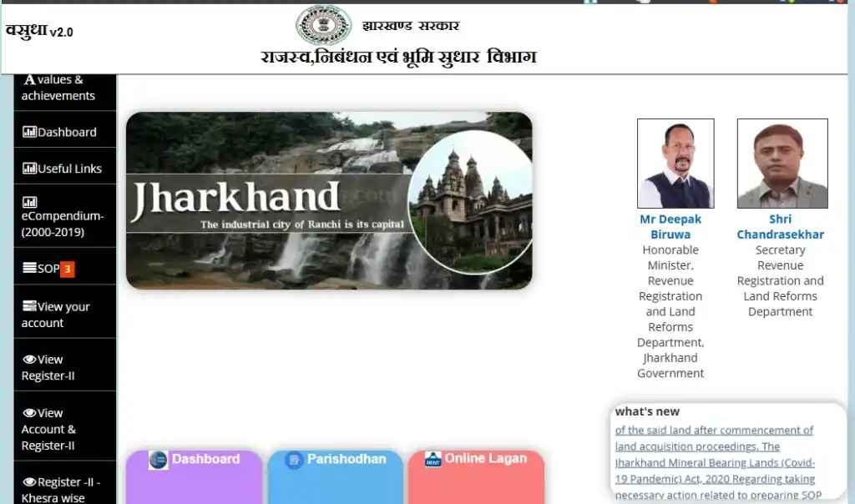Viewport: 855px width, 504px height.
Task: Click the Online Lagan rent icon
Action: [433, 459]
